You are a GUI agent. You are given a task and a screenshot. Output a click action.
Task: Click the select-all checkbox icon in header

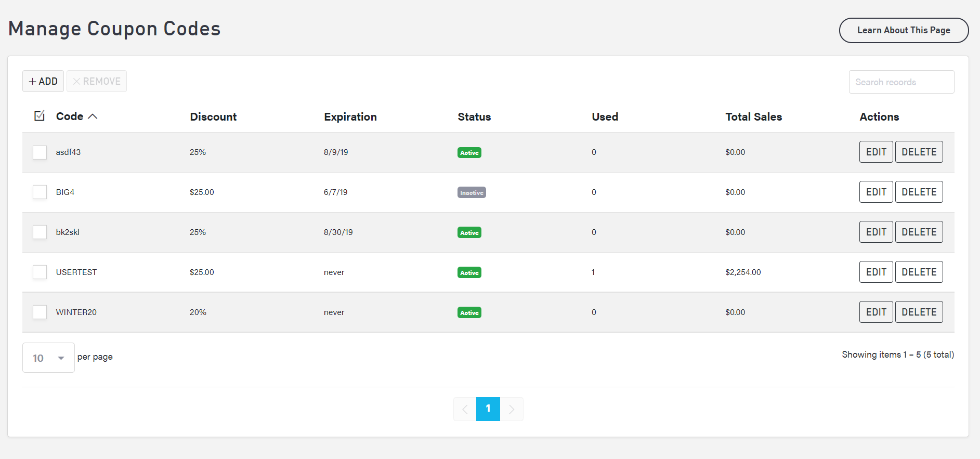pos(40,116)
